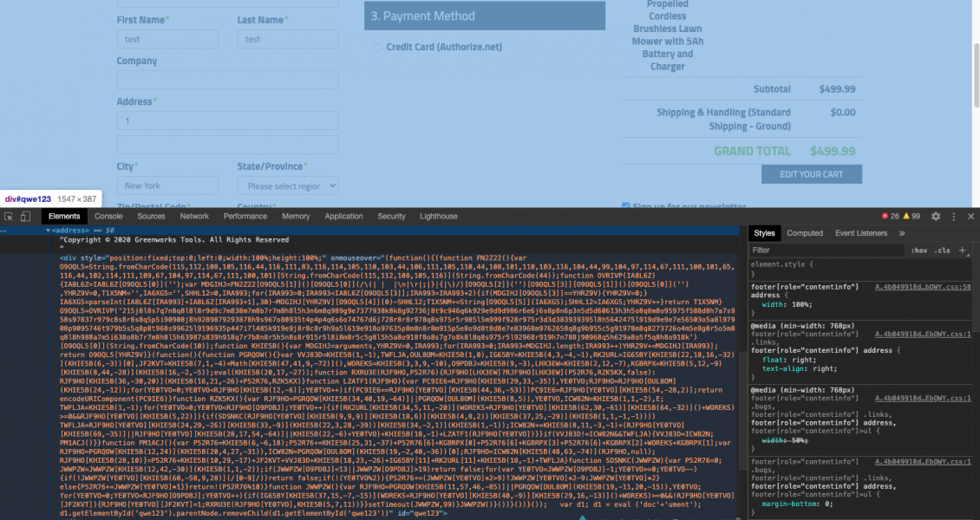Click the Shipping & Handling $0.00 value
Screen dimensions: 980x520
coord(842,113)
